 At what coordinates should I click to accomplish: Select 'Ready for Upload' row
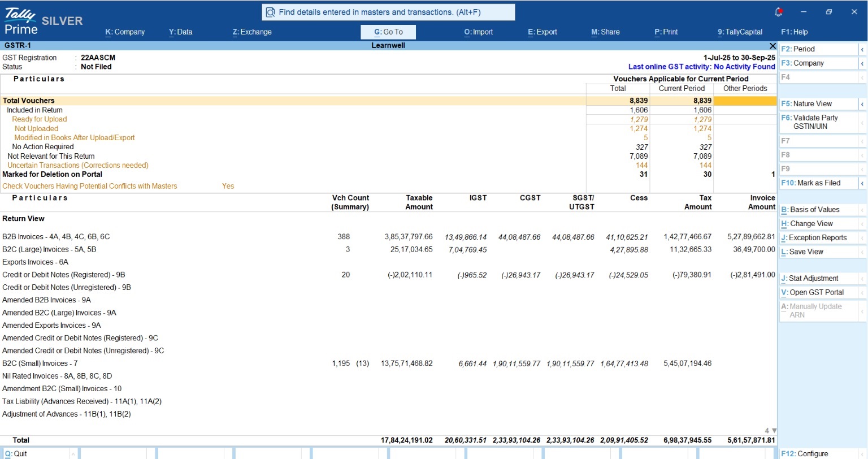click(388, 119)
